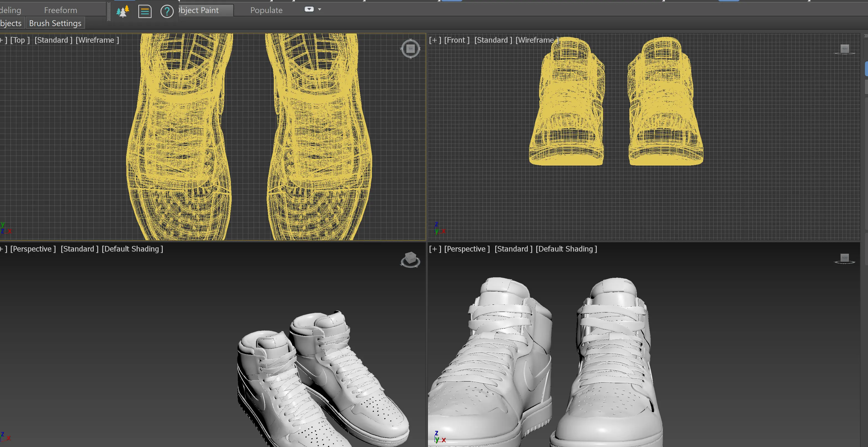This screenshot has height=447, width=868.
Task: Select the left shoe wireframe in Top viewport
Action: (x=180, y=136)
